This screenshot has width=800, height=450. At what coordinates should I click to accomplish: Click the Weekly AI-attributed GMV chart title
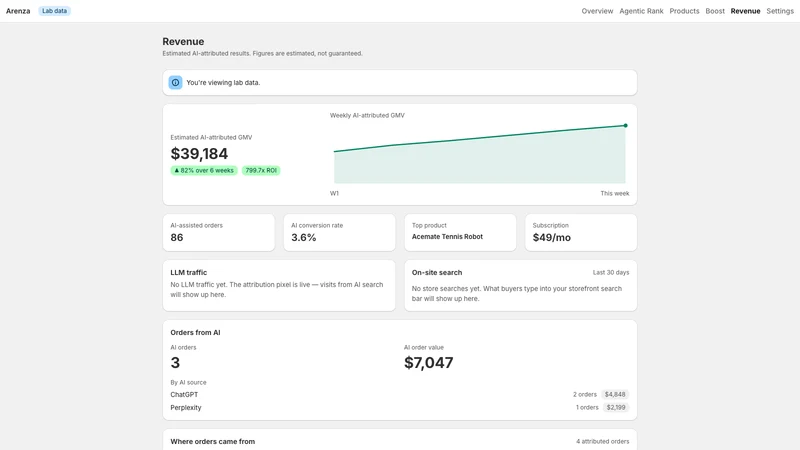pyautogui.click(x=367, y=115)
